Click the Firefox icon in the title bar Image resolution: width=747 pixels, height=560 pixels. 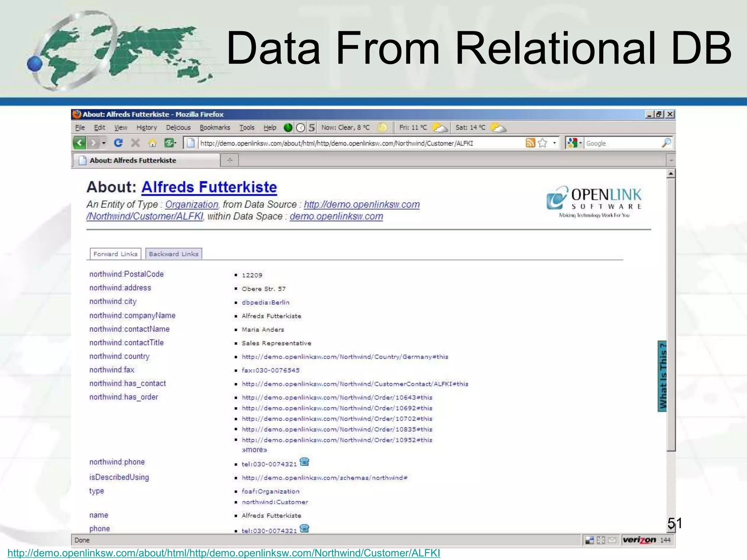click(77, 114)
